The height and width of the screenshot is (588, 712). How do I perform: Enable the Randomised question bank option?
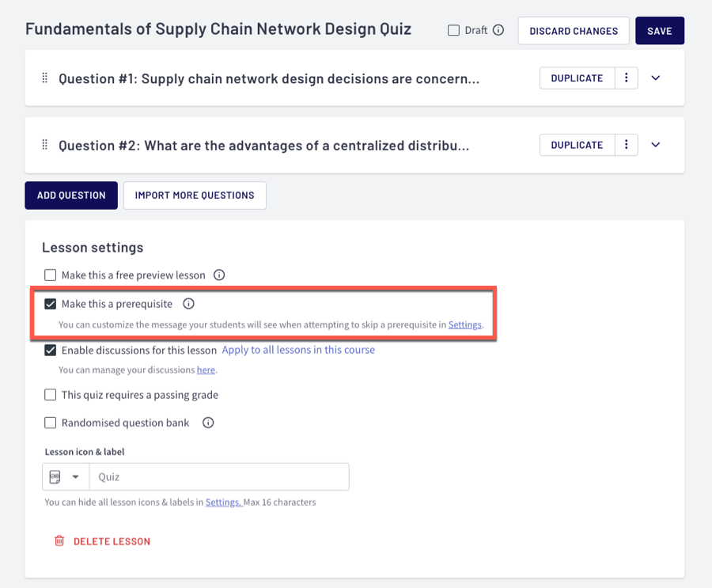click(x=51, y=423)
